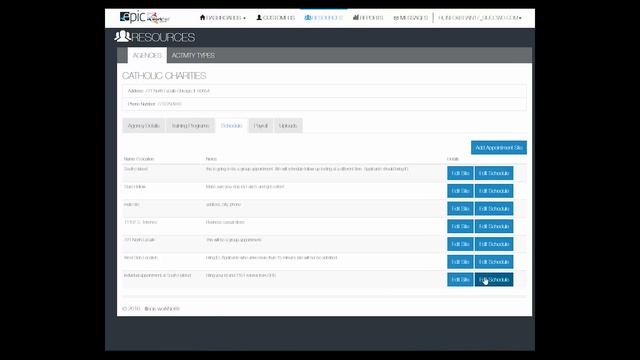Click Edit Site for the Individual appointment row
Screen dimensions: 640x360
(x=460, y=280)
